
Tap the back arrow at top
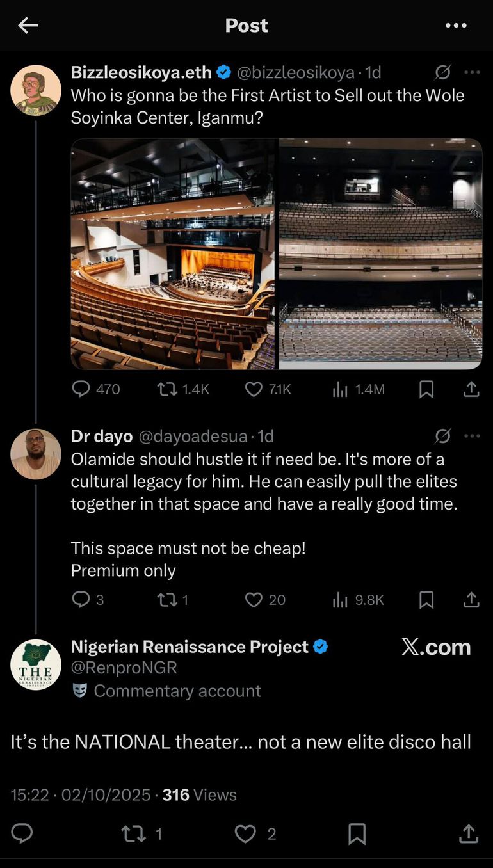click(28, 26)
